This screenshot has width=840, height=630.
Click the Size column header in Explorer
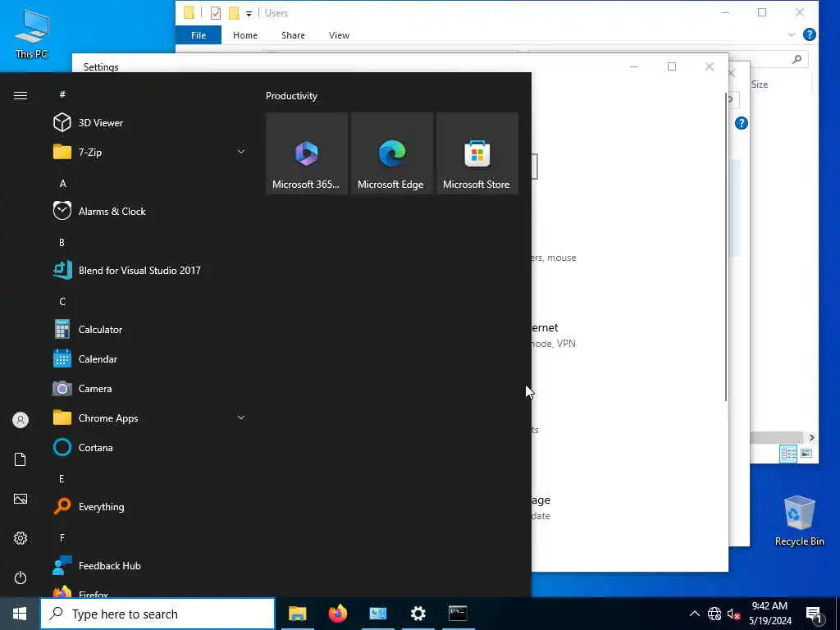(x=759, y=84)
